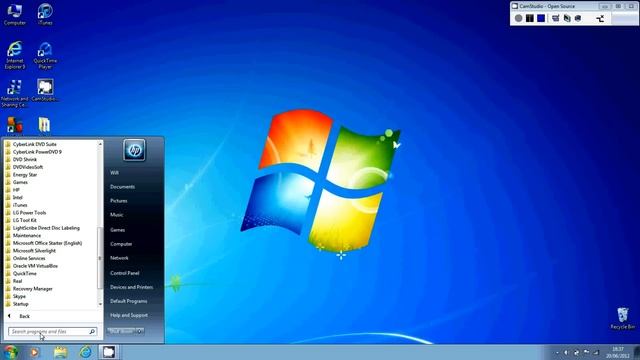The width and height of the screenshot is (640, 360).
Task: Open Default Programs from Start menu
Action: tap(129, 301)
